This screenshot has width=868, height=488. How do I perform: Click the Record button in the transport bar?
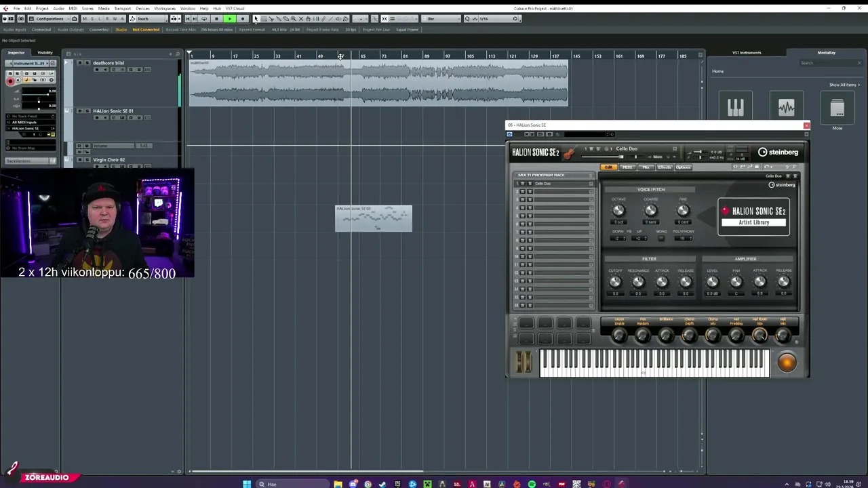point(243,19)
